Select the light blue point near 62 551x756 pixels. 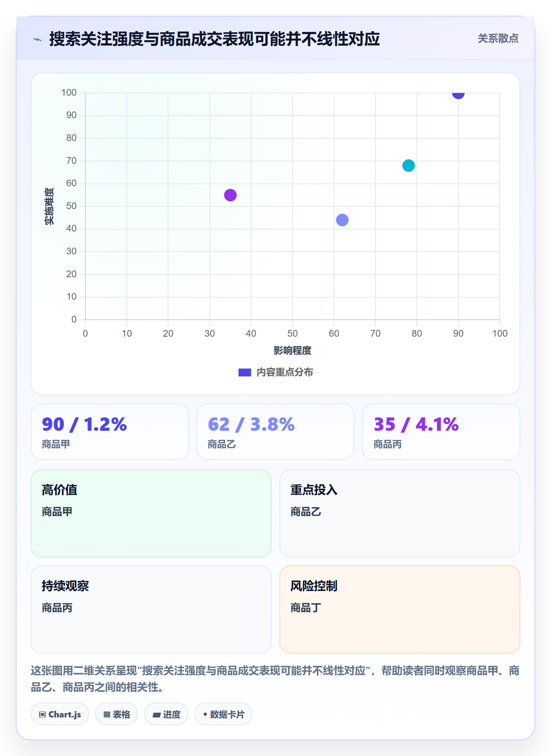(x=342, y=220)
